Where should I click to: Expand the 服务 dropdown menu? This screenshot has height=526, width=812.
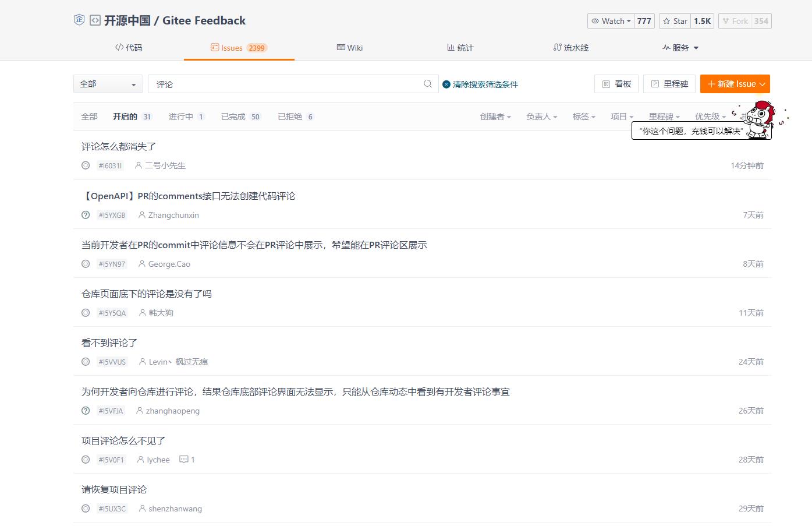pos(680,48)
